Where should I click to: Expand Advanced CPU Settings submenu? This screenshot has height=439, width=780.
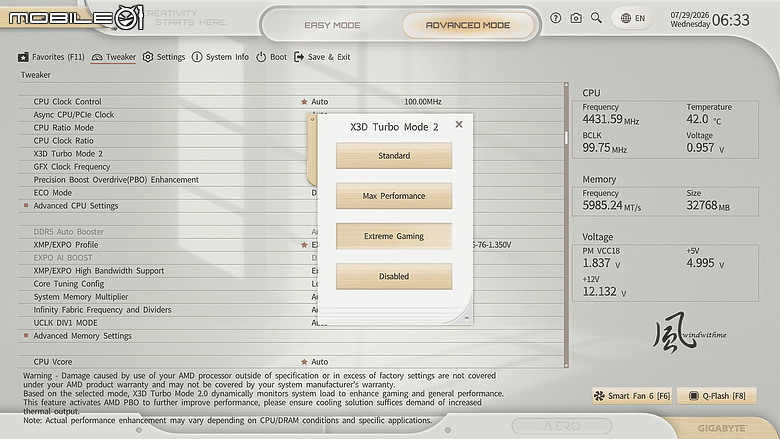pyautogui.click(x=76, y=206)
